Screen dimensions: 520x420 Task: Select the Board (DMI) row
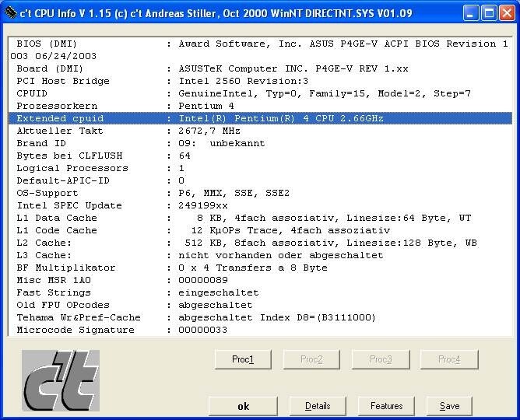pyautogui.click(x=260, y=68)
